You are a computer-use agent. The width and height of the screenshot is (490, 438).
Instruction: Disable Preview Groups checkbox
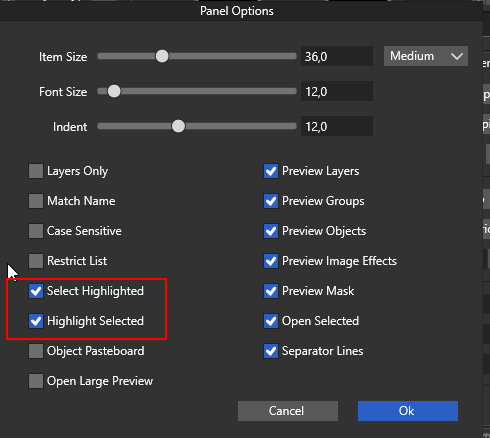(x=271, y=201)
